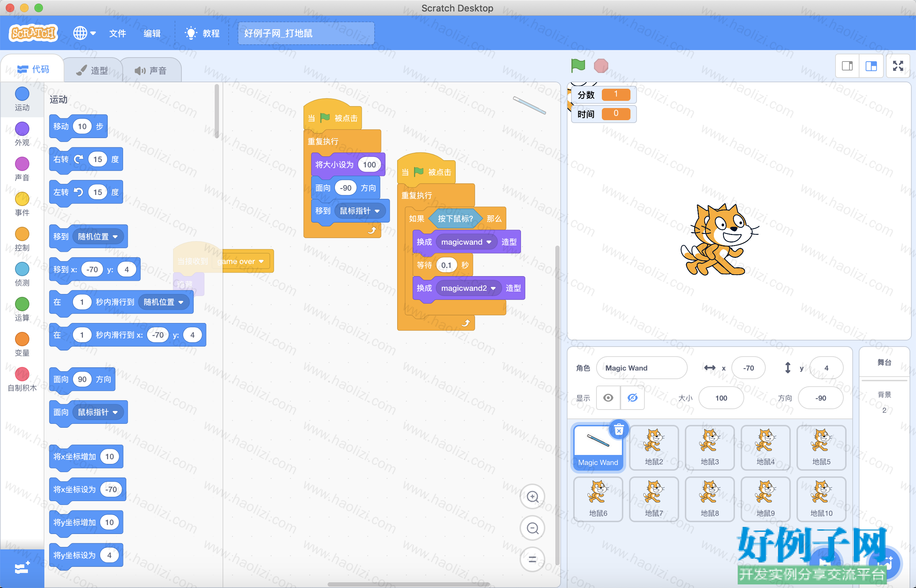
Task: Open the magicwand costume dropdown
Action: (466, 242)
